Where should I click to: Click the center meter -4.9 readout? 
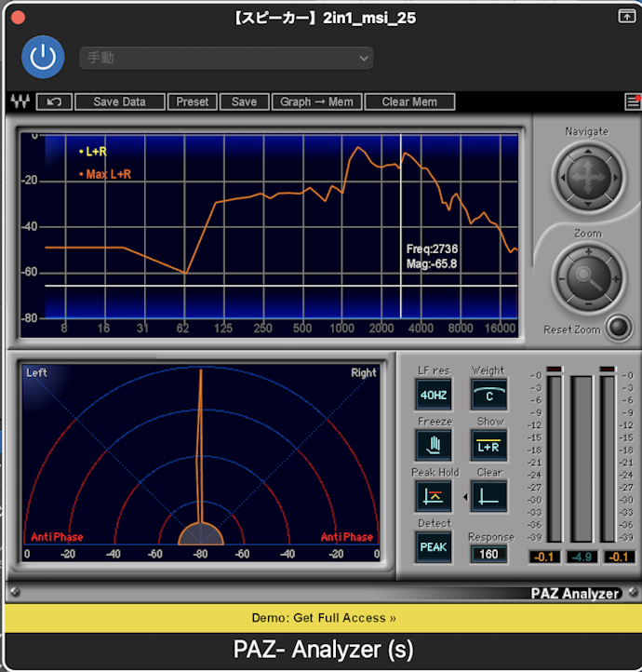(x=582, y=557)
